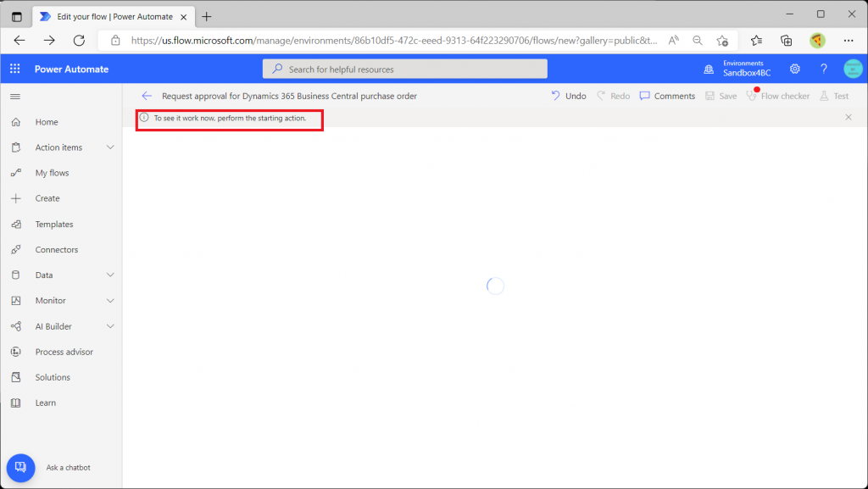Click the Action items clipboard icon
The image size is (868, 489).
click(x=16, y=147)
